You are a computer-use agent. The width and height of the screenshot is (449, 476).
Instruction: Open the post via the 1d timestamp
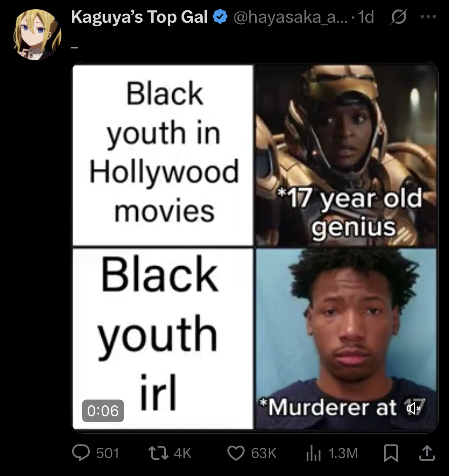click(x=366, y=17)
